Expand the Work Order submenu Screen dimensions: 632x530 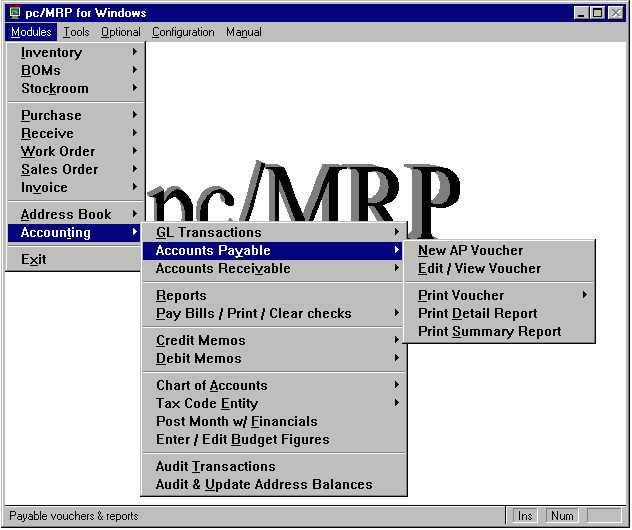point(75,152)
